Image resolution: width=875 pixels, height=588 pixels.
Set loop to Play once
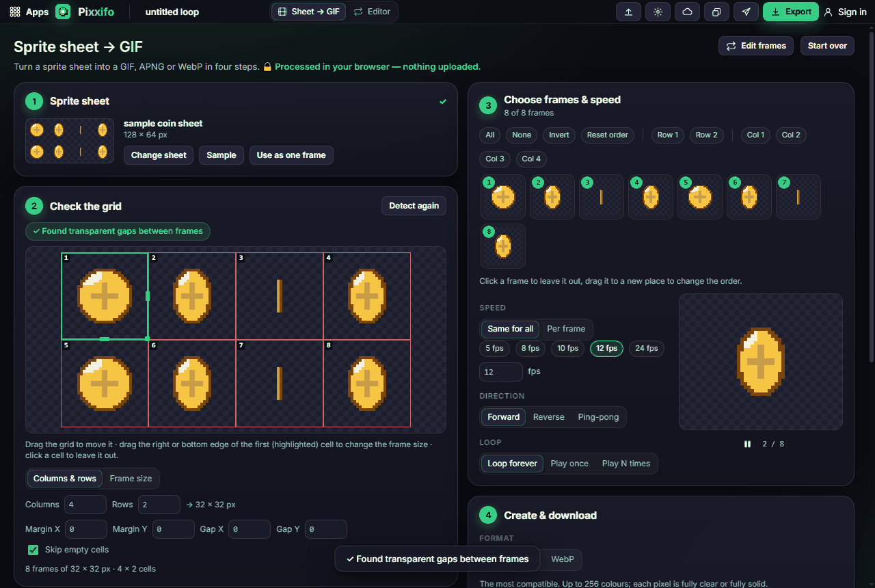click(569, 464)
